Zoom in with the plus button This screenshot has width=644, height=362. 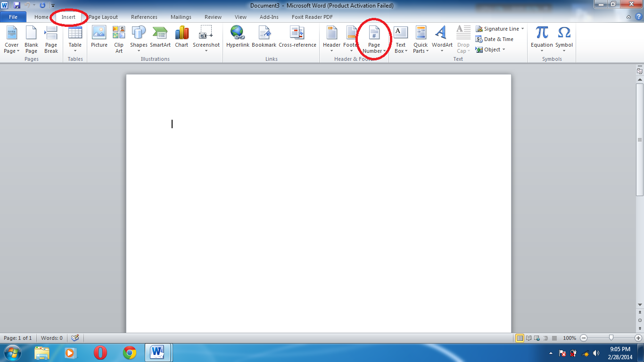point(638,338)
